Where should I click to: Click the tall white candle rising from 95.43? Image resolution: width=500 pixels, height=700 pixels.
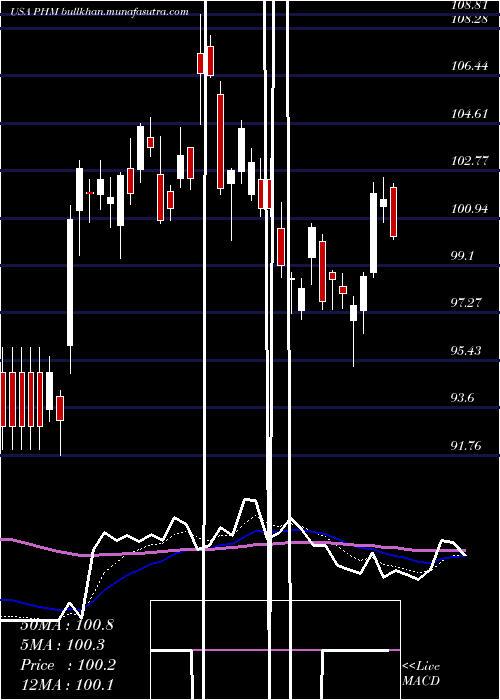point(70,282)
